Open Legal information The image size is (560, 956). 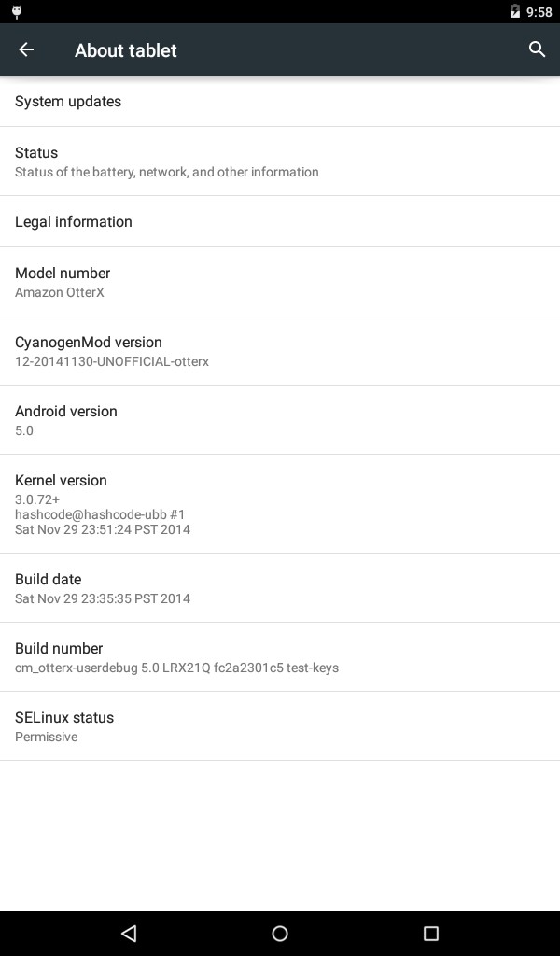280,221
